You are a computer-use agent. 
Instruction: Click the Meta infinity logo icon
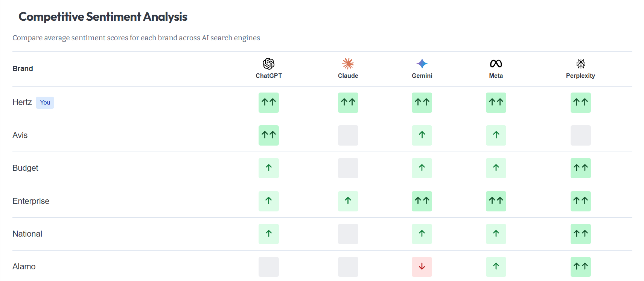click(496, 64)
